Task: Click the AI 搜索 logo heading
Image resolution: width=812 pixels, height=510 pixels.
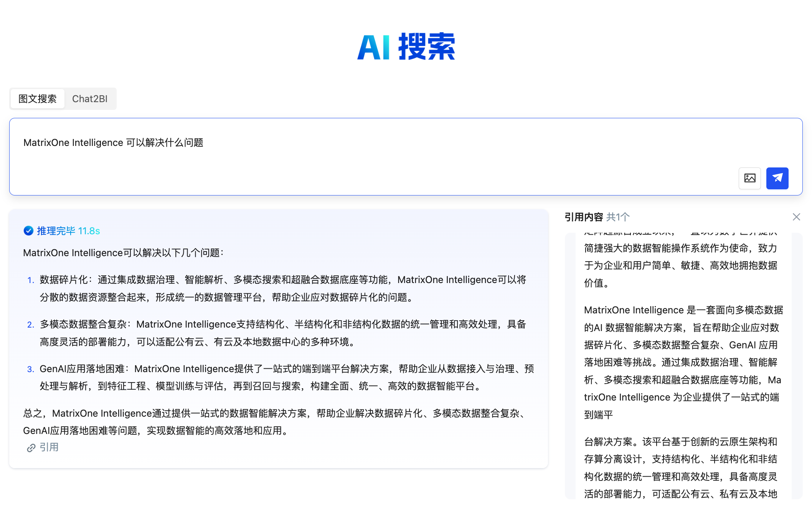Action: [406, 47]
